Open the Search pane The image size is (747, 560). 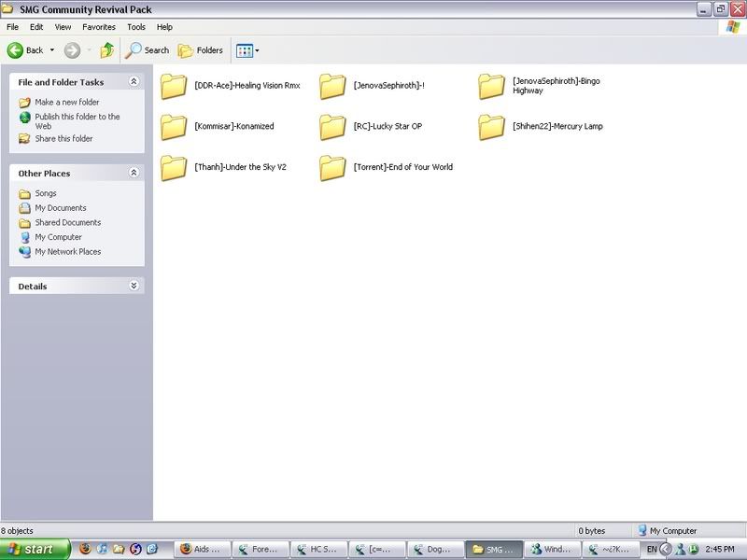coord(148,50)
